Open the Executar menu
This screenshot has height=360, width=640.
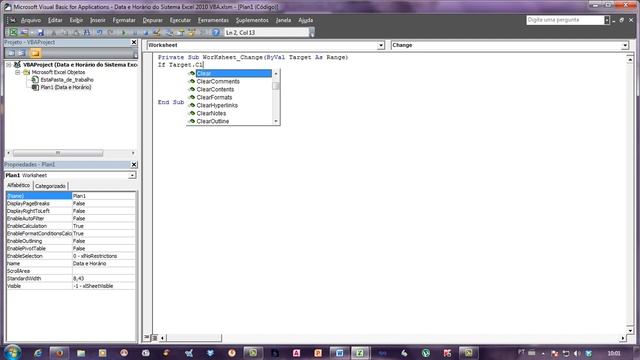pyautogui.click(x=180, y=20)
